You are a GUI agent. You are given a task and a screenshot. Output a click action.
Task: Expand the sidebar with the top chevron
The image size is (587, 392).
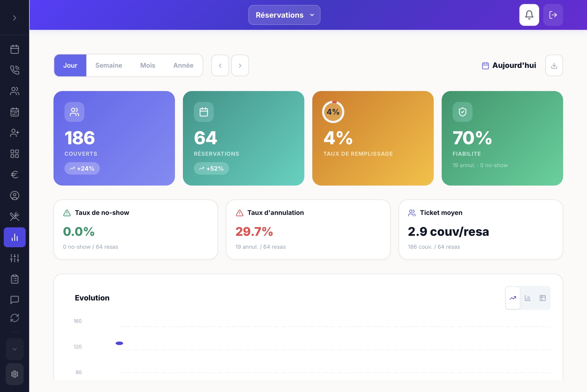[x=14, y=18]
